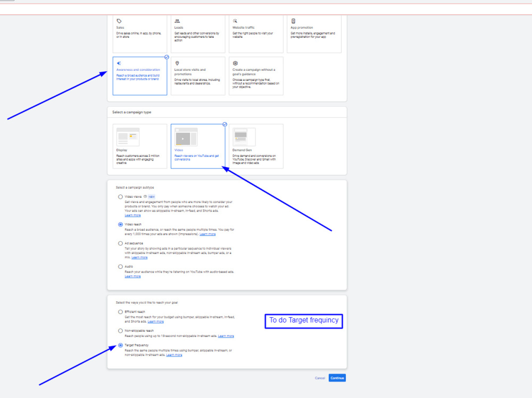This screenshot has width=532, height=398.
Task: Click Create a campaign without a goal's guidance
Action: pos(254,72)
